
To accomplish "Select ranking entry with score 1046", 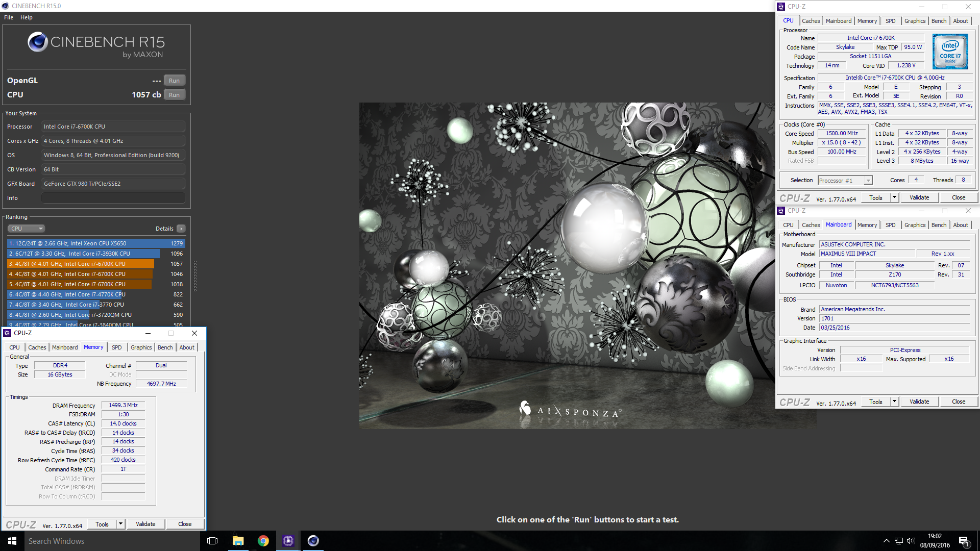I will click(x=95, y=274).
